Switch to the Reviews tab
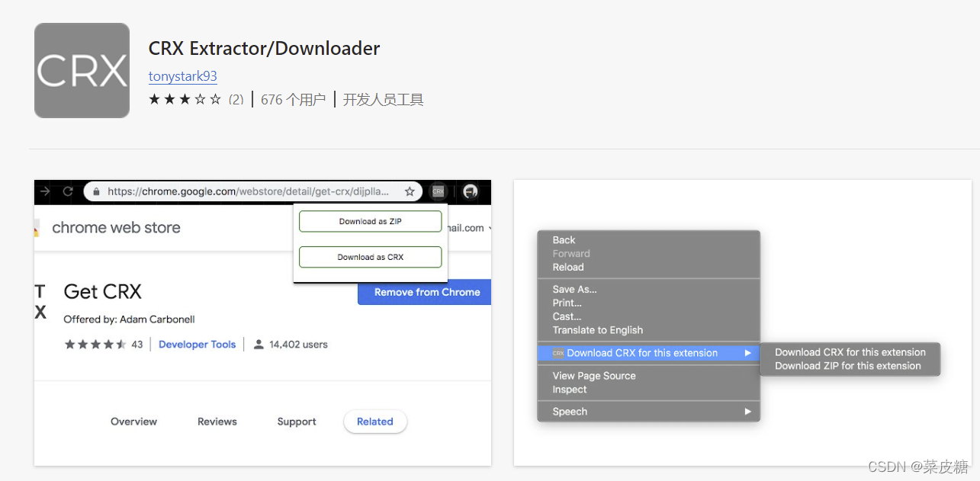The height and width of the screenshot is (481, 980). click(217, 422)
